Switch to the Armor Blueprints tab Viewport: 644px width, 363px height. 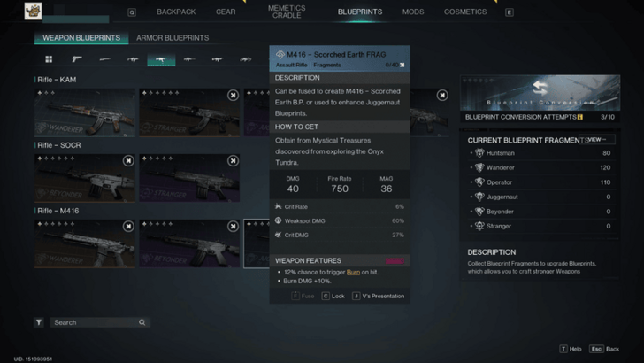pos(172,38)
